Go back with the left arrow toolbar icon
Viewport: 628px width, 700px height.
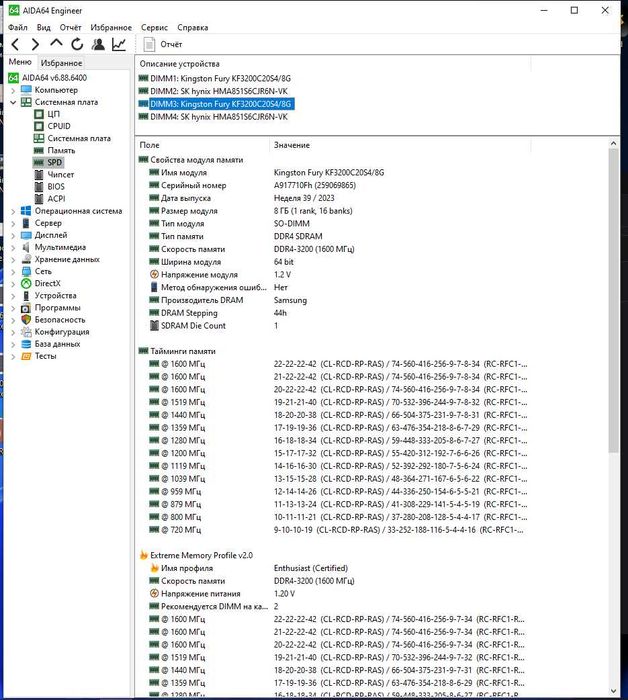[x=15, y=44]
